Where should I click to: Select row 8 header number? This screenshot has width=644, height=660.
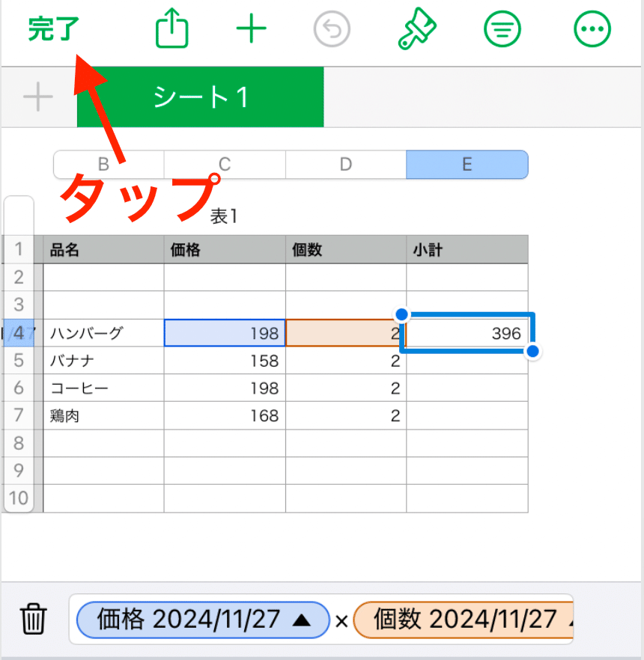tap(19, 443)
